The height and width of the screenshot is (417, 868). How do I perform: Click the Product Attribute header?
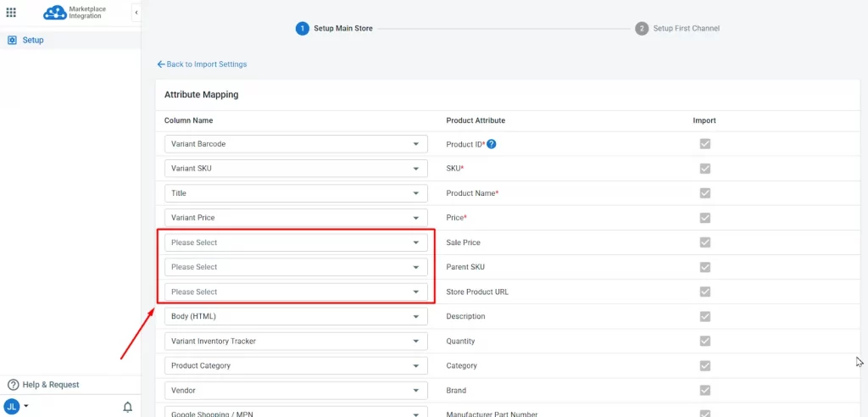476,120
